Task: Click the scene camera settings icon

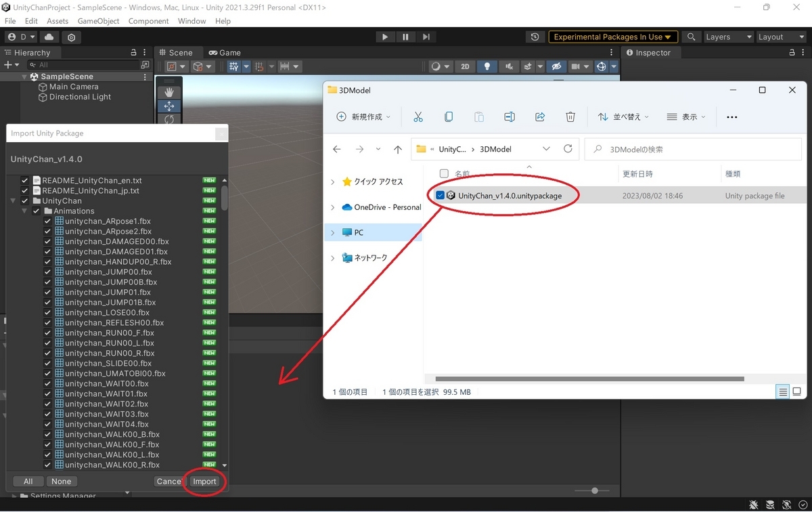Action: (x=575, y=66)
